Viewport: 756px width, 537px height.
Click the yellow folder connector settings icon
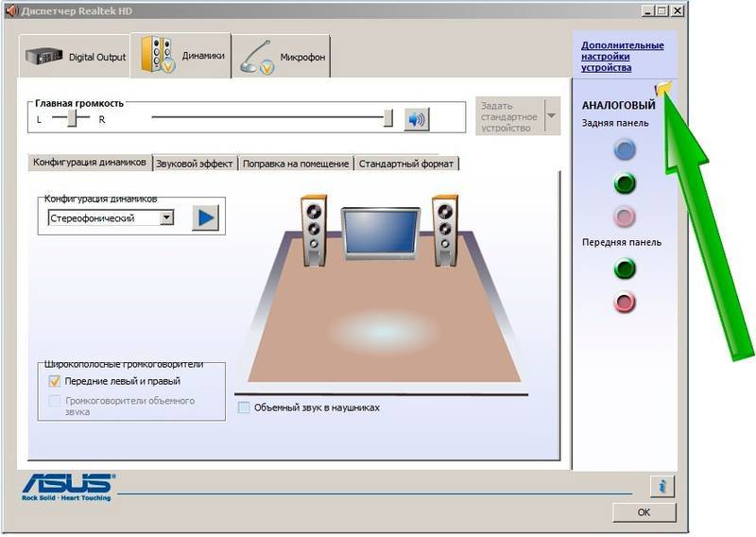click(x=663, y=88)
